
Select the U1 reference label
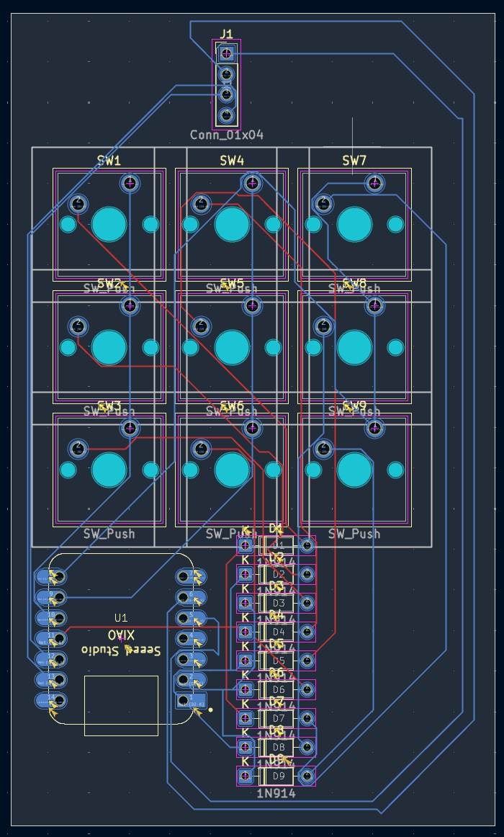121,618
